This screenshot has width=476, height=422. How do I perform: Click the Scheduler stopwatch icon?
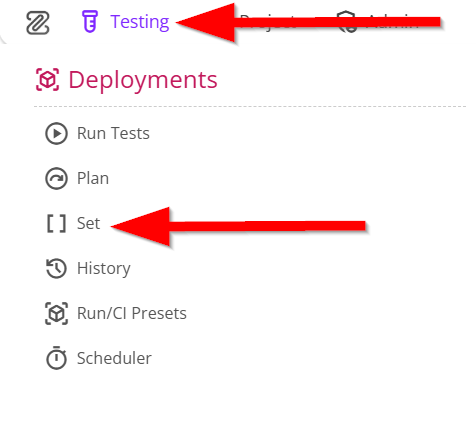[x=56, y=358]
